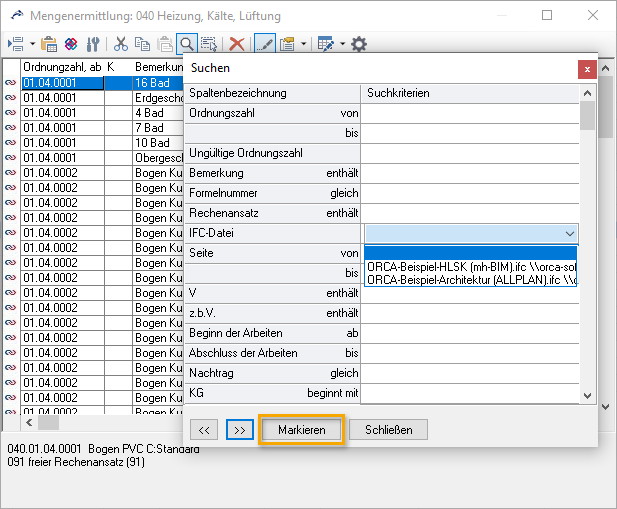The height and width of the screenshot is (509, 617).
Task: Click the paste table clipboard icon
Action: click(x=49, y=44)
